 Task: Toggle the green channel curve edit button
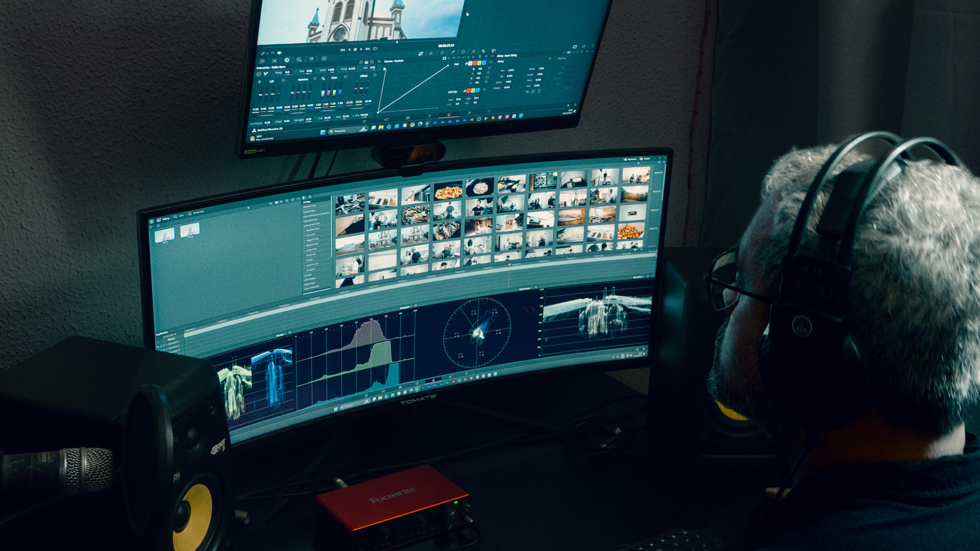click(x=479, y=63)
